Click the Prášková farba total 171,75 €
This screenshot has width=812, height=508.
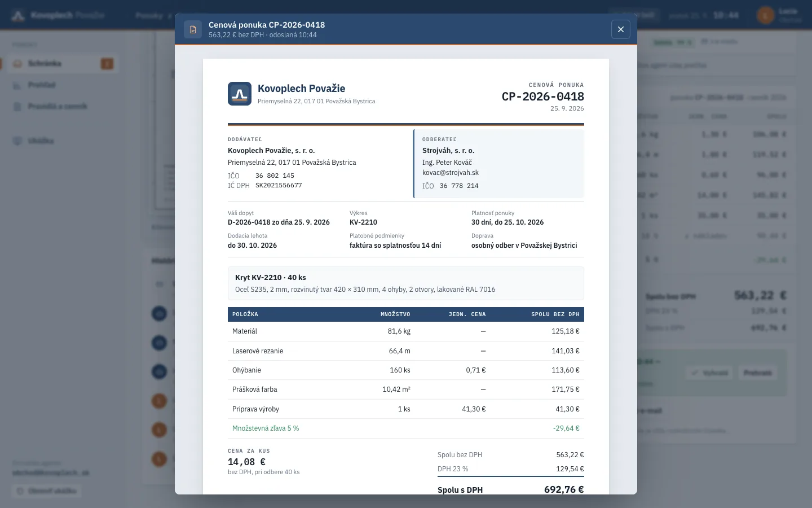click(x=566, y=389)
